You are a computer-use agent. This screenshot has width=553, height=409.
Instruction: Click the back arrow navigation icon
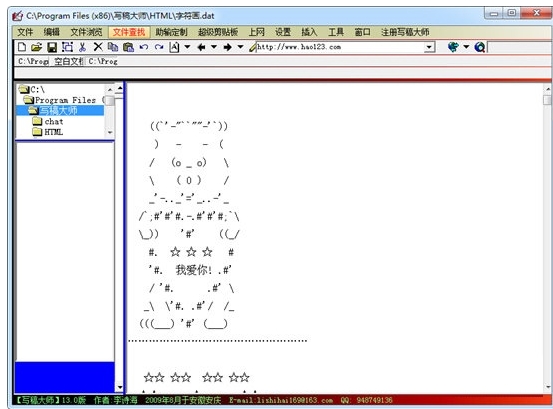201,47
